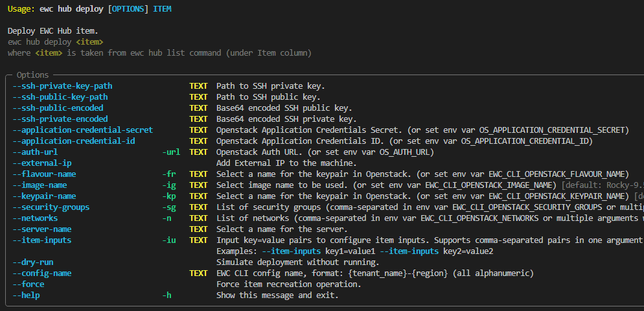The height and width of the screenshot is (311, 644).
Task: Click the --keypair-name option
Action: pyautogui.click(x=44, y=196)
